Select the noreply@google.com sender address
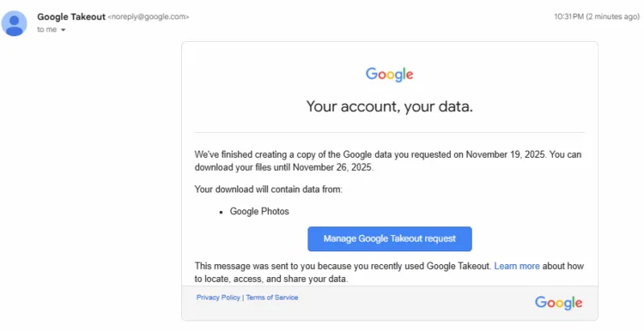The width and height of the screenshot is (644, 331). point(149,16)
